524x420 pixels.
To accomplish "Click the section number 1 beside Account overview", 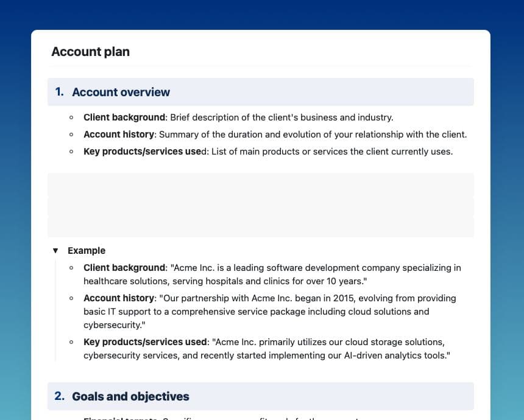I will coord(59,92).
